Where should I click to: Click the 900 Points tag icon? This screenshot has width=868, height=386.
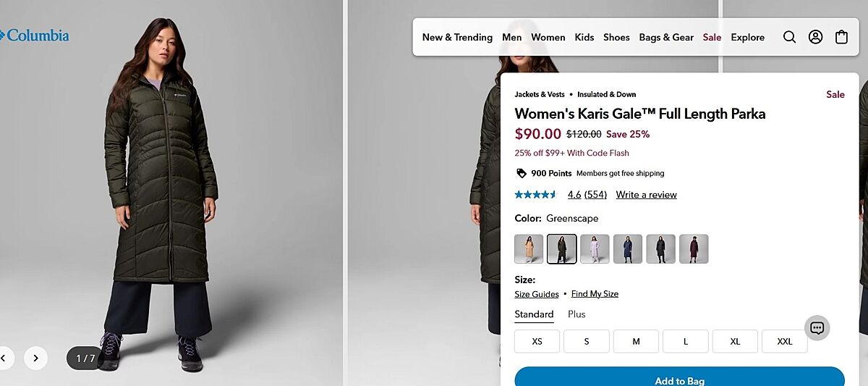(x=521, y=174)
